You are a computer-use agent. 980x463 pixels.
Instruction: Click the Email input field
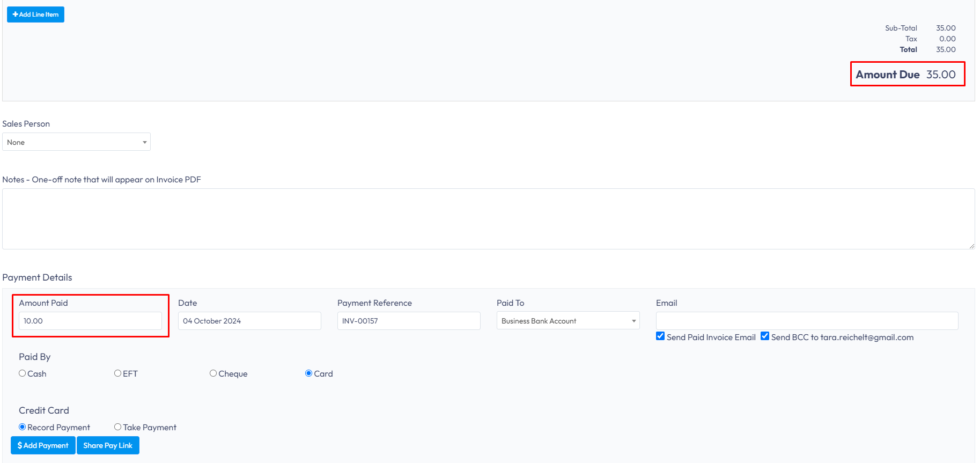pyautogui.click(x=807, y=321)
